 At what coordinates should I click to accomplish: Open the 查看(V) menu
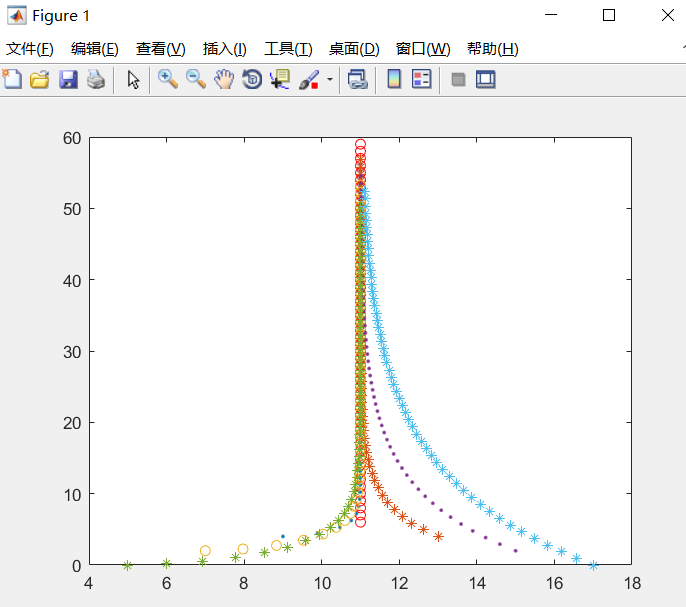click(x=161, y=49)
